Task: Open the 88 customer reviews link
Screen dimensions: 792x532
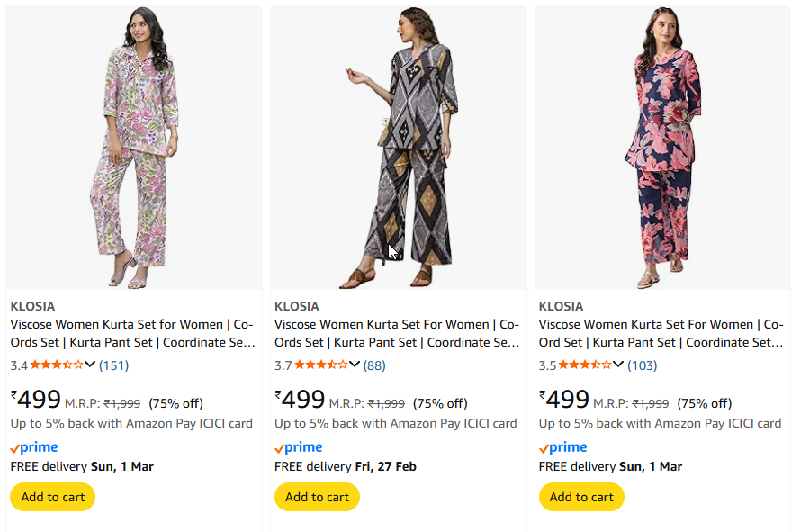Action: point(374,365)
